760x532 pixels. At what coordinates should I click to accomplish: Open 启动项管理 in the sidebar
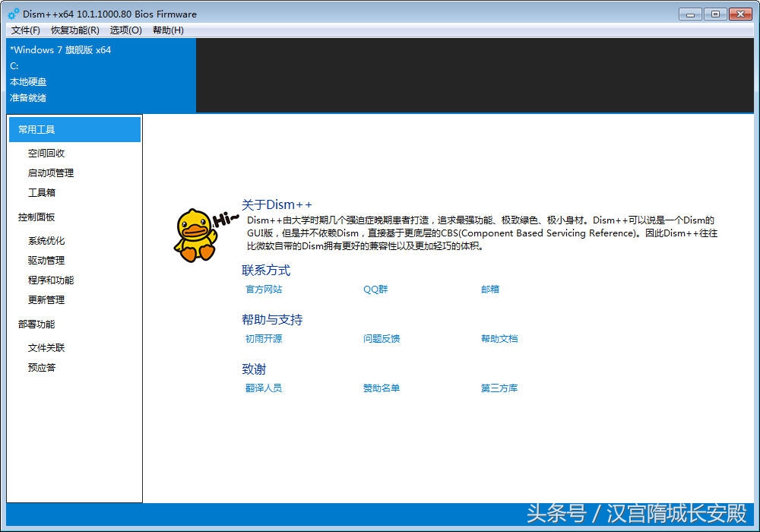[51, 173]
